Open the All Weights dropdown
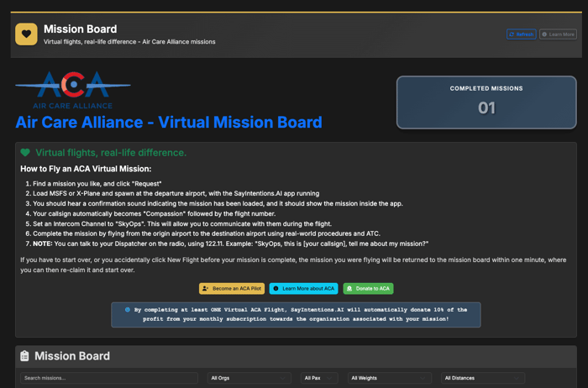This screenshot has height=388, width=588. pos(389,378)
